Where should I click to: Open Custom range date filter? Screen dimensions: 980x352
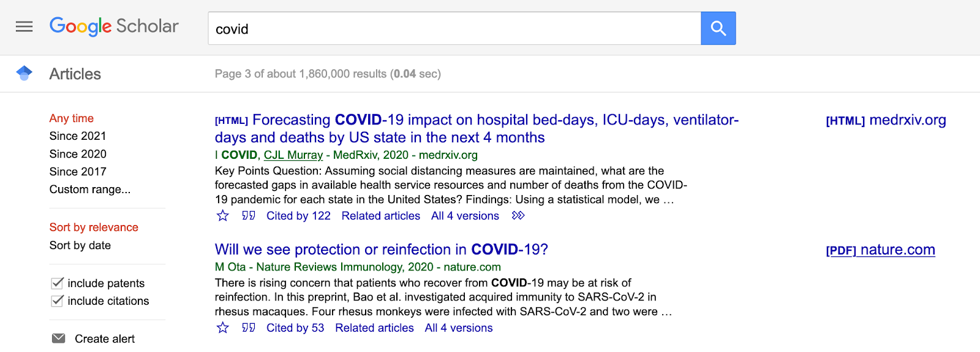pos(90,189)
